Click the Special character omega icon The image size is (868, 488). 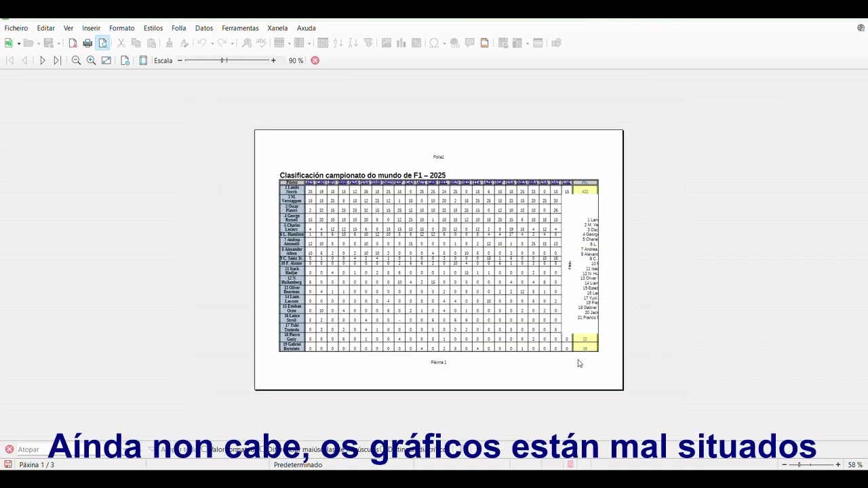click(x=434, y=43)
